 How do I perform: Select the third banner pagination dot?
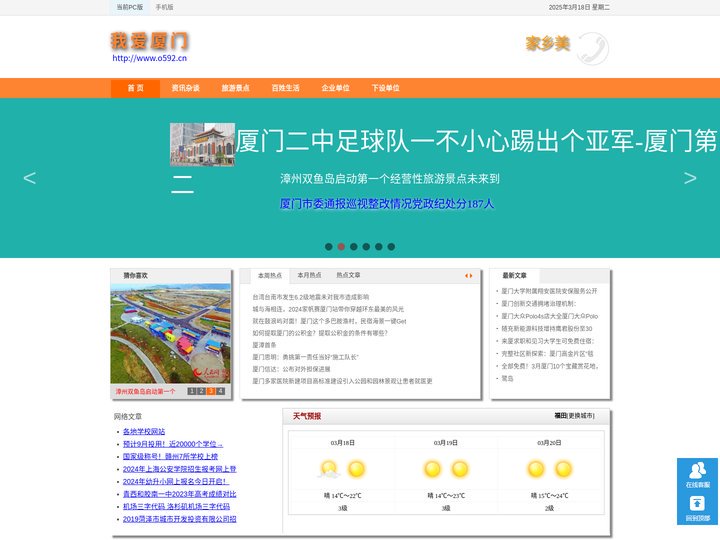point(354,247)
